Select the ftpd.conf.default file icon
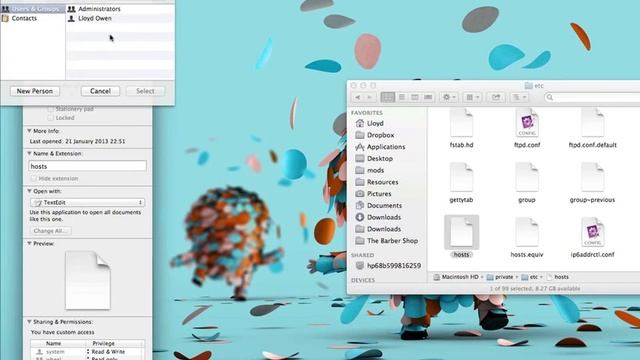Screen dimensions: 640x360 [x=592, y=123]
